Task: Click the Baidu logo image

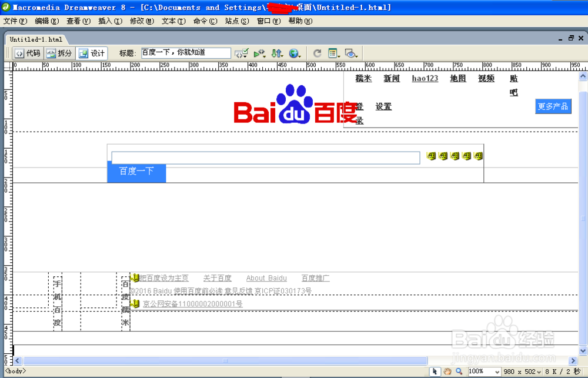Action: [x=295, y=105]
